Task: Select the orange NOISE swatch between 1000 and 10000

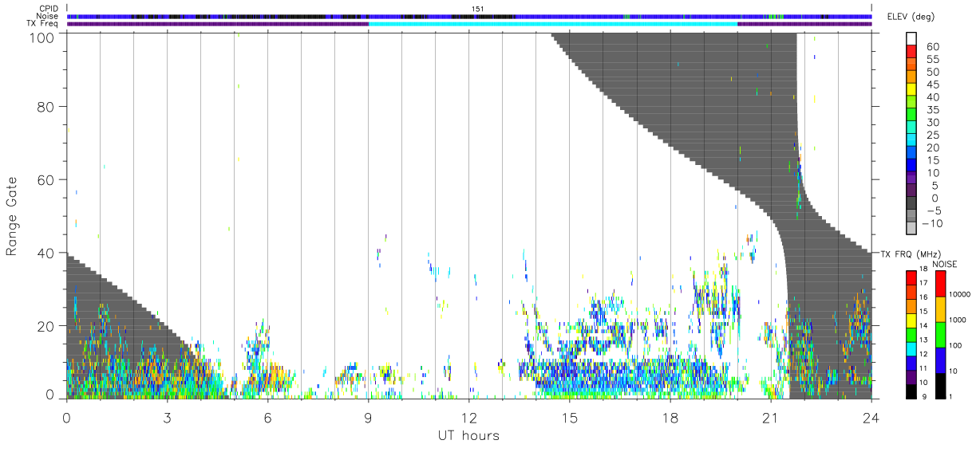Action: coord(940,309)
